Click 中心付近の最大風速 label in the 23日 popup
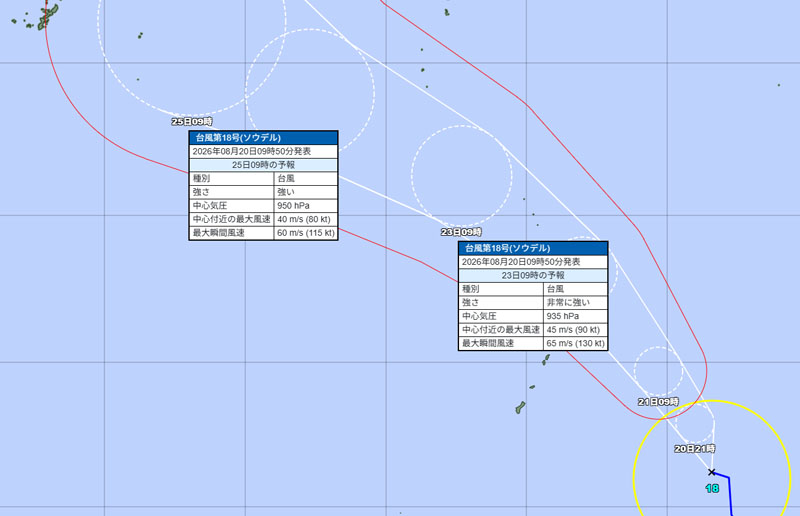 pyautogui.click(x=501, y=330)
